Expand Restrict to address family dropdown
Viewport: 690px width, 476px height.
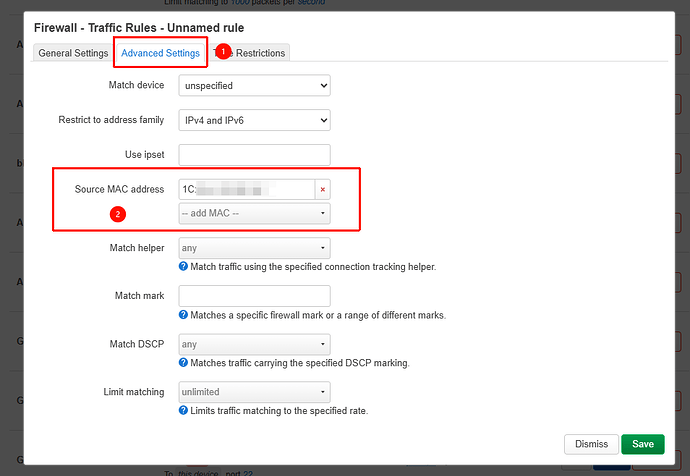click(x=254, y=121)
